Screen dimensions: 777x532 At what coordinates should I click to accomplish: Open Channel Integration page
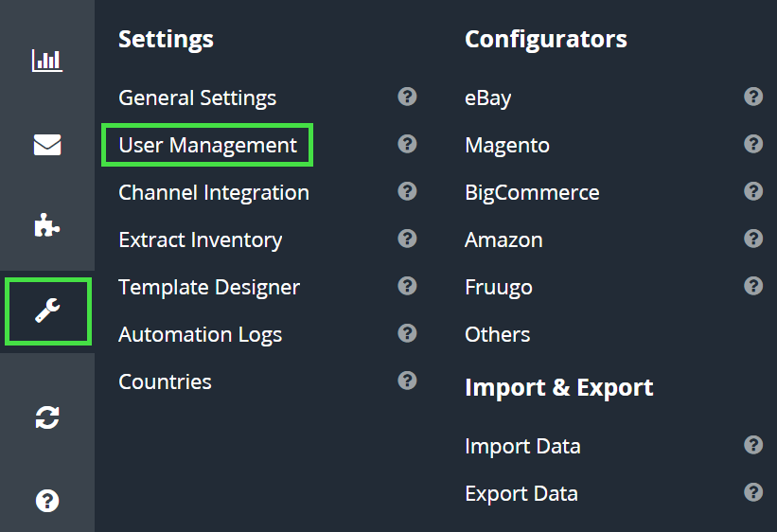213,193
